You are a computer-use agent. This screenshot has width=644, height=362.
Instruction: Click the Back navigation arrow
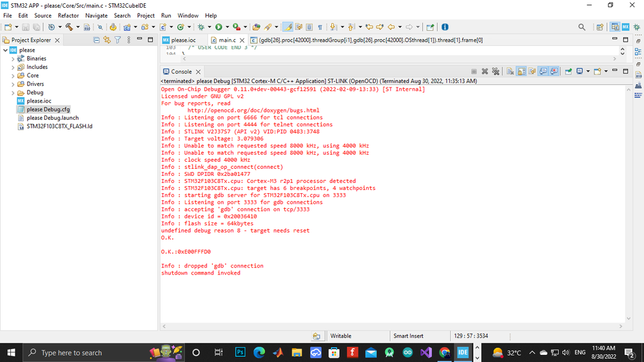tap(391, 27)
